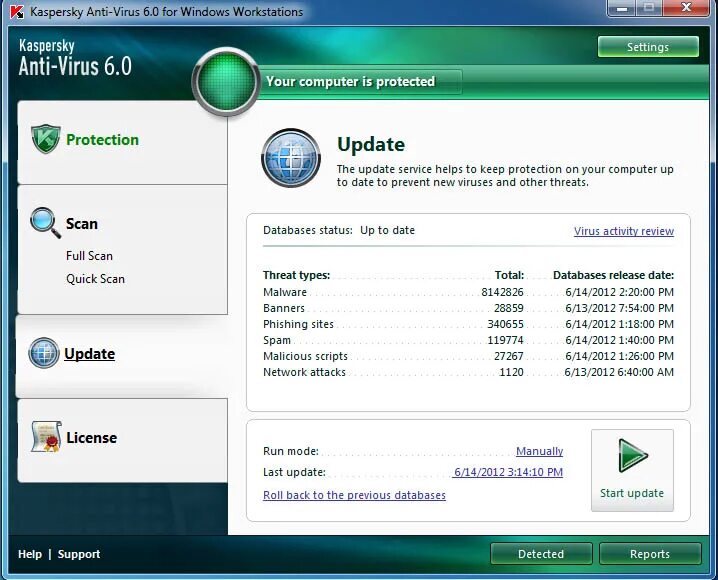Click the Protection shield icon

[x=45, y=139]
